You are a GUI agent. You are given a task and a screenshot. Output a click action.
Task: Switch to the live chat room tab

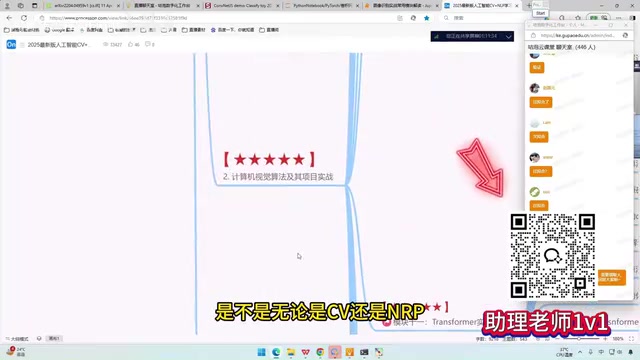163,6
